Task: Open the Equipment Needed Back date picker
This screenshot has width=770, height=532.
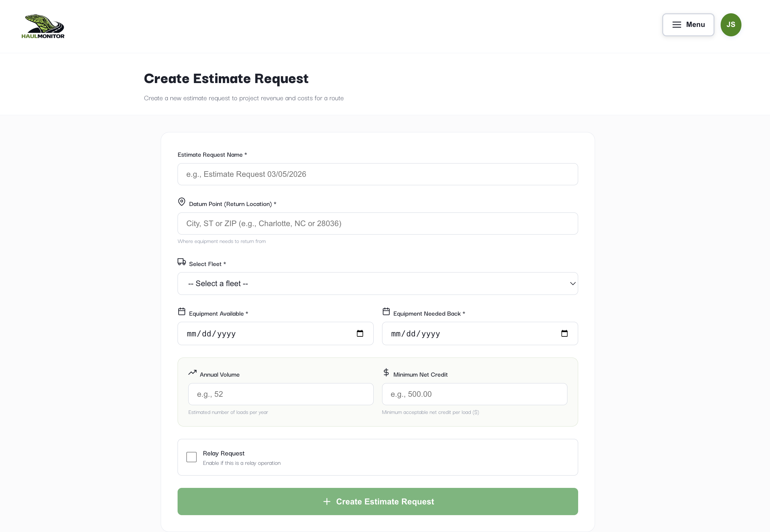Action: point(565,333)
